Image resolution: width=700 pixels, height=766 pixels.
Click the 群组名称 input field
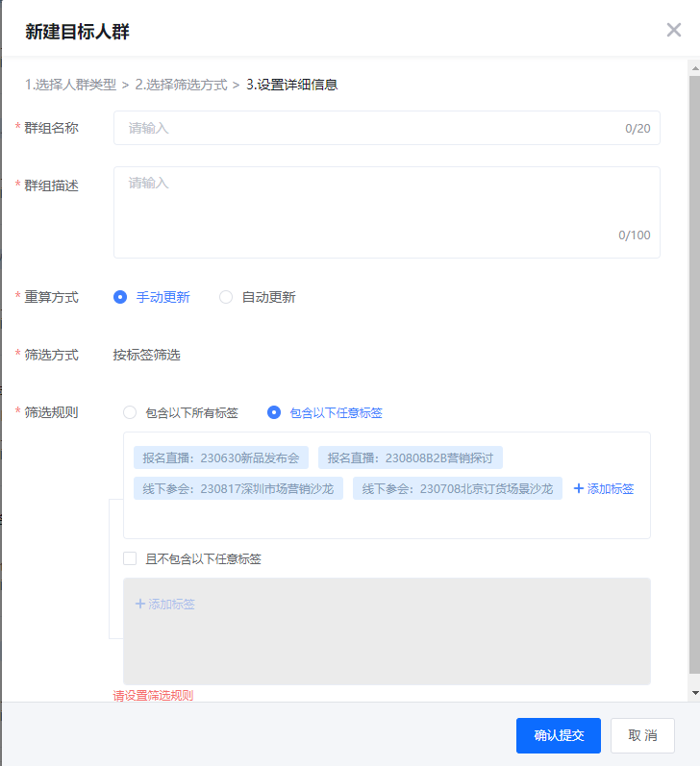387,128
